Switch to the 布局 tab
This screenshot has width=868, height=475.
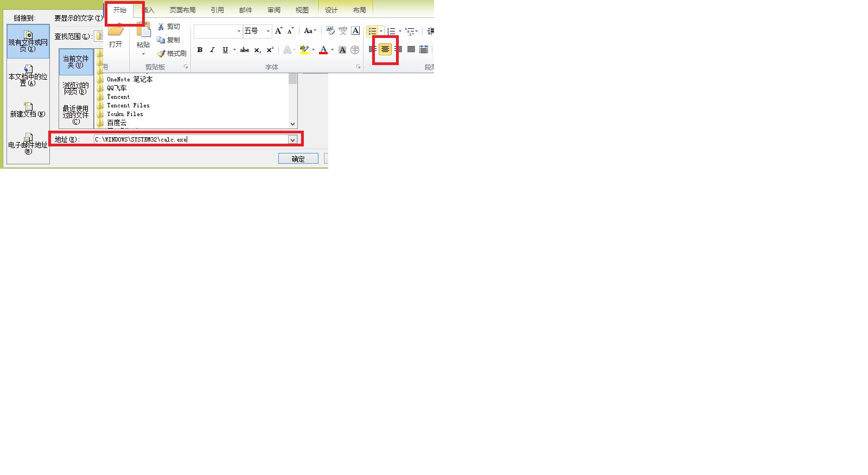(360, 10)
